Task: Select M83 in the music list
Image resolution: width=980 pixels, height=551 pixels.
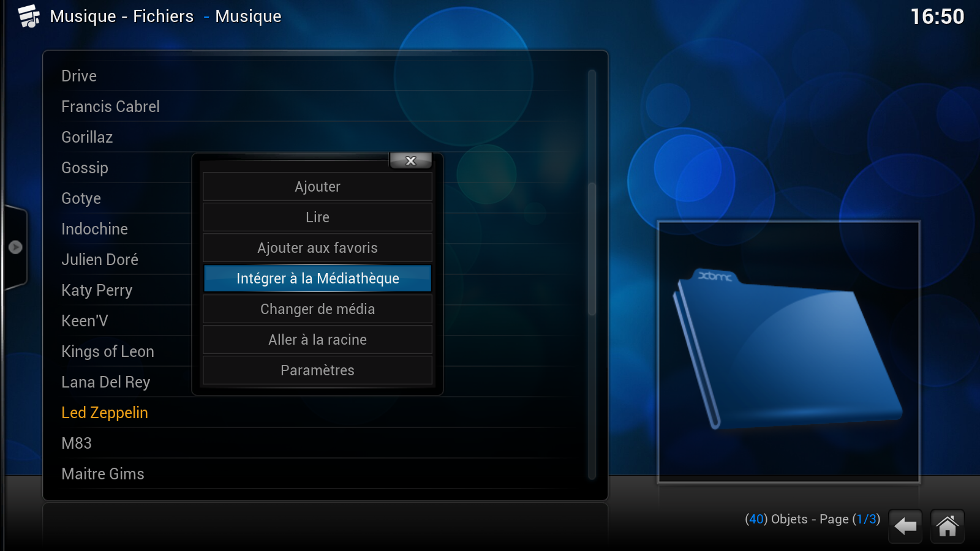Action: tap(77, 443)
